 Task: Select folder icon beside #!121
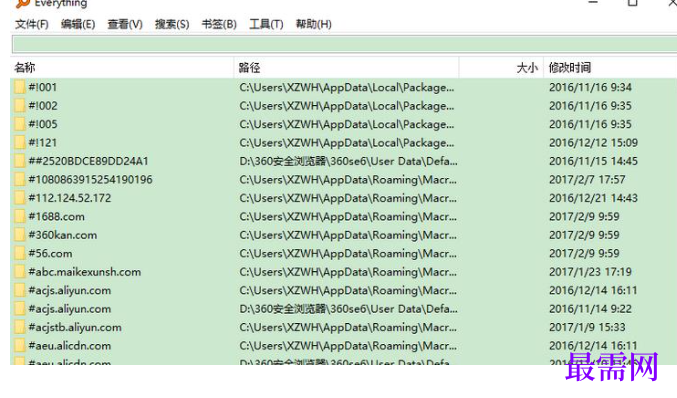pos(19,142)
